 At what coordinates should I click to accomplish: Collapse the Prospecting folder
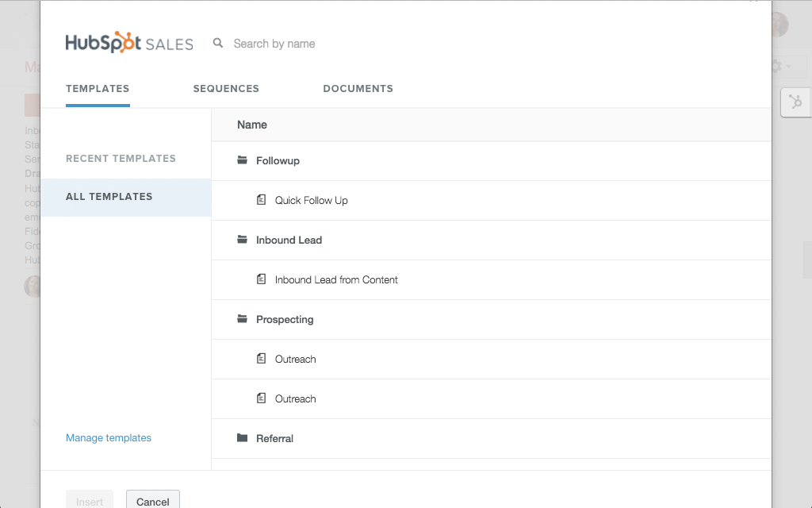491,320
